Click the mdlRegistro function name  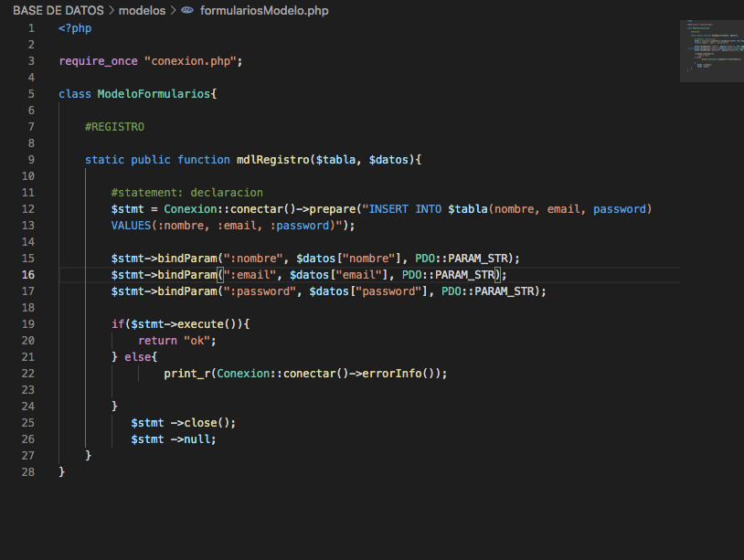coord(273,160)
